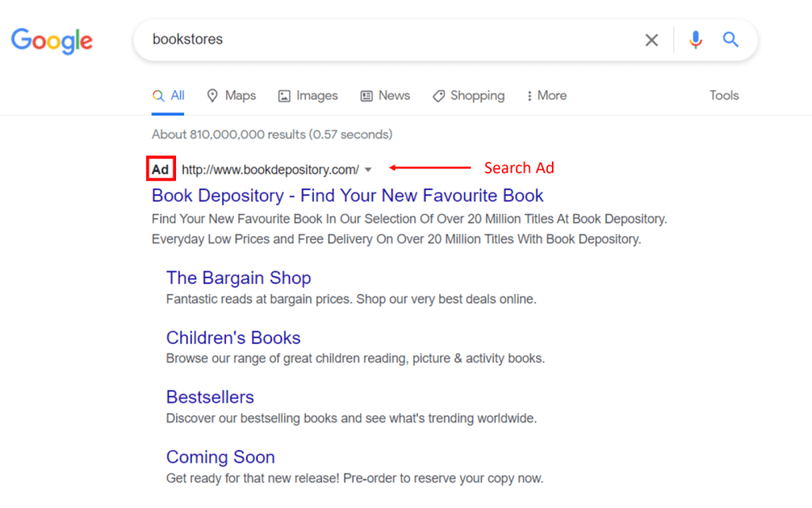Click the News tab icon
Viewport: 812px width, 508px height.
click(365, 95)
